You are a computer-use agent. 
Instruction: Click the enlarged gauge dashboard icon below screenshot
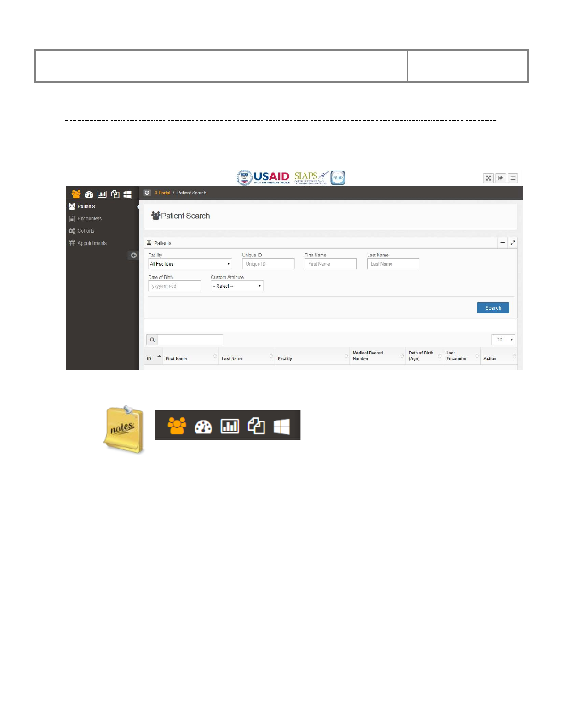tap(203, 427)
